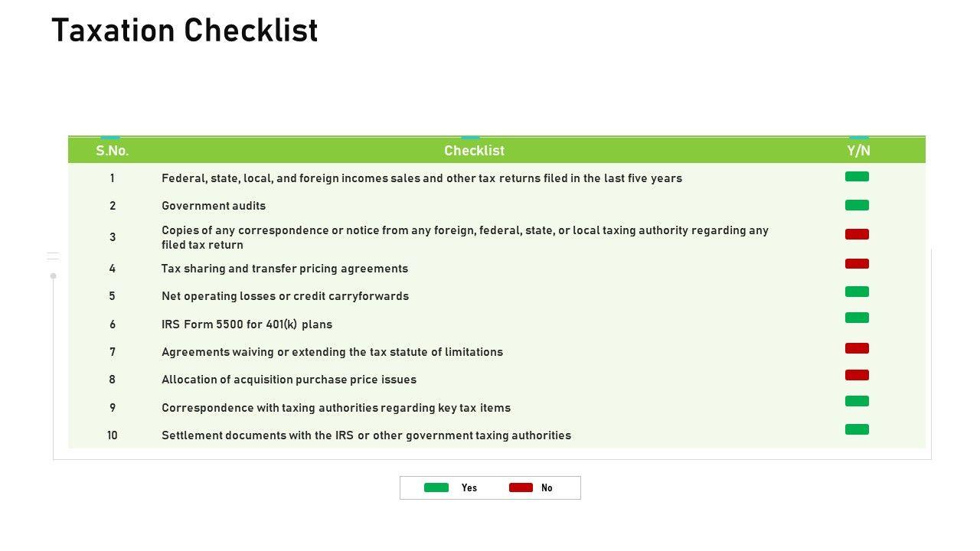Select the red indicator for row 3
This screenshot has height=551, width=980.
pyautogui.click(x=857, y=234)
